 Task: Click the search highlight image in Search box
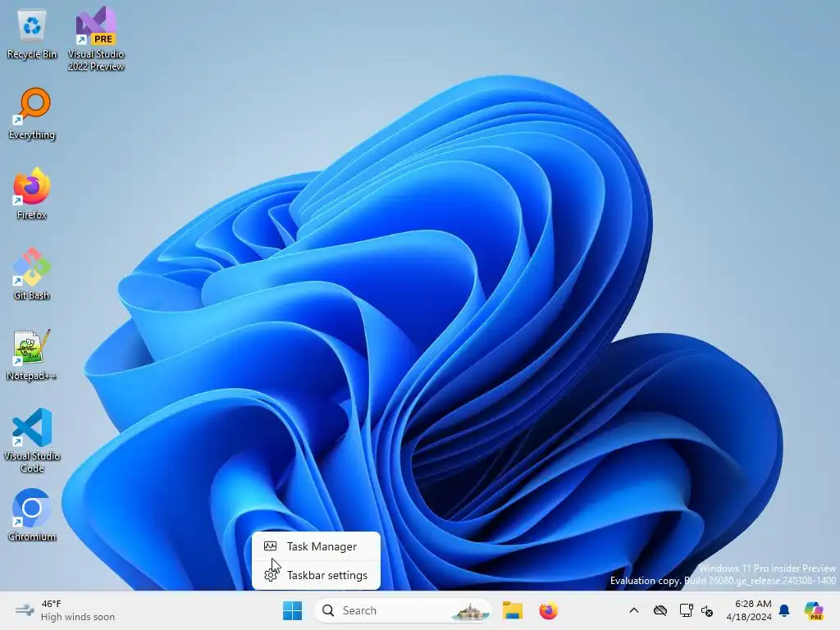point(470,610)
